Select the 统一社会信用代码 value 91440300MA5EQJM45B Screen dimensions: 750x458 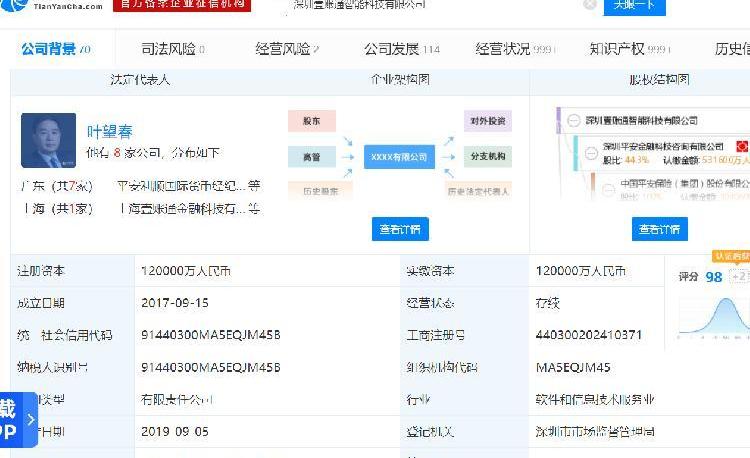click(210, 335)
